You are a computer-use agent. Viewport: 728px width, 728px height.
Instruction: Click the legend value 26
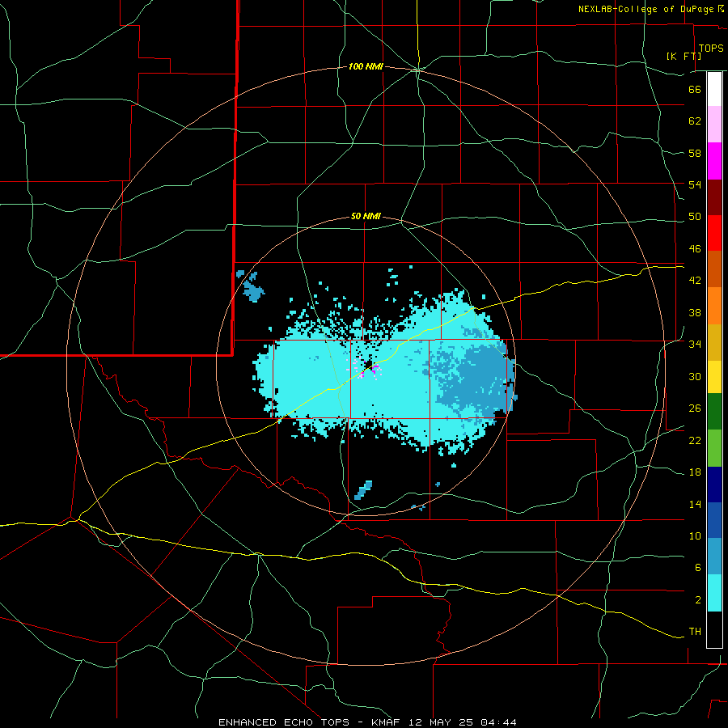(695, 408)
